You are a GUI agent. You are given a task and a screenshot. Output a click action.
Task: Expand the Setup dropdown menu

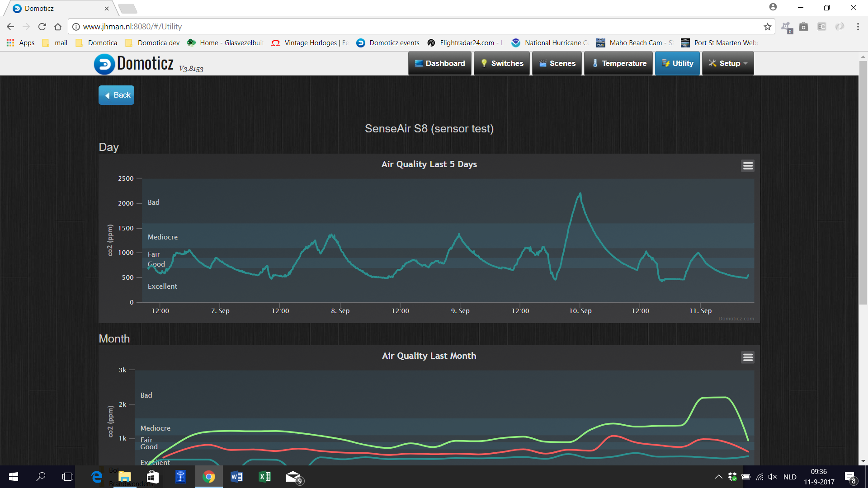tap(728, 63)
